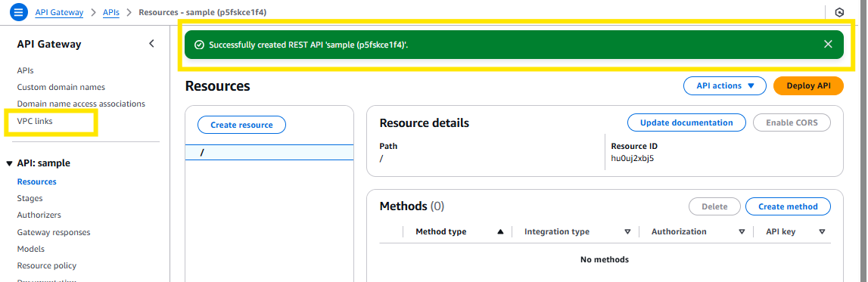Sort by Method type ascending arrow

pos(500,231)
